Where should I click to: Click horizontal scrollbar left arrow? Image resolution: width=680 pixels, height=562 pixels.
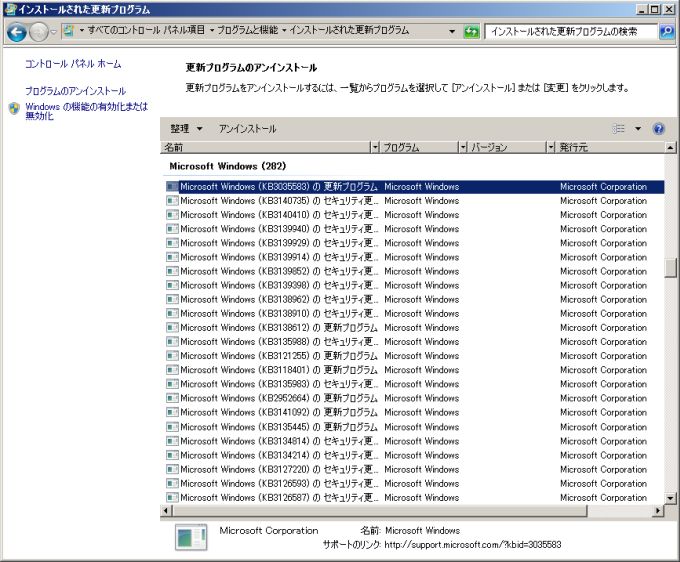pos(166,510)
